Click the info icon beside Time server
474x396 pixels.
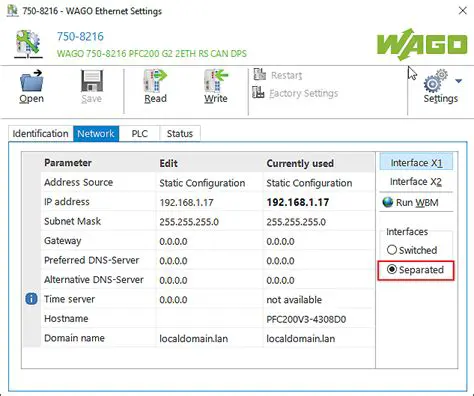click(x=31, y=299)
